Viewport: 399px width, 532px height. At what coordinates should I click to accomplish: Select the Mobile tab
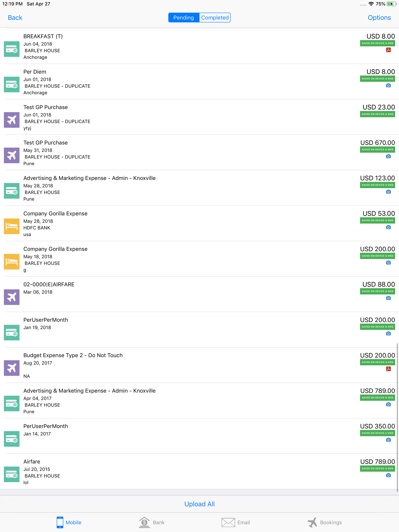tap(69, 522)
